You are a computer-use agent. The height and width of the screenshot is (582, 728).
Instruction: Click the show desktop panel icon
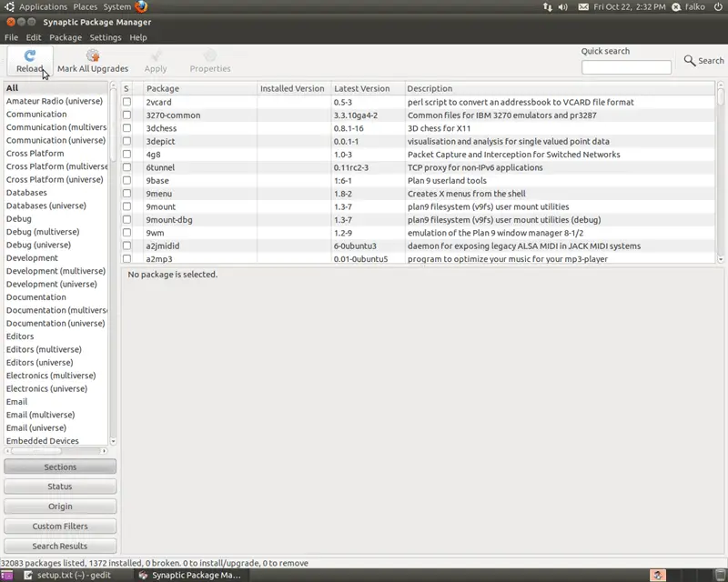point(6,576)
